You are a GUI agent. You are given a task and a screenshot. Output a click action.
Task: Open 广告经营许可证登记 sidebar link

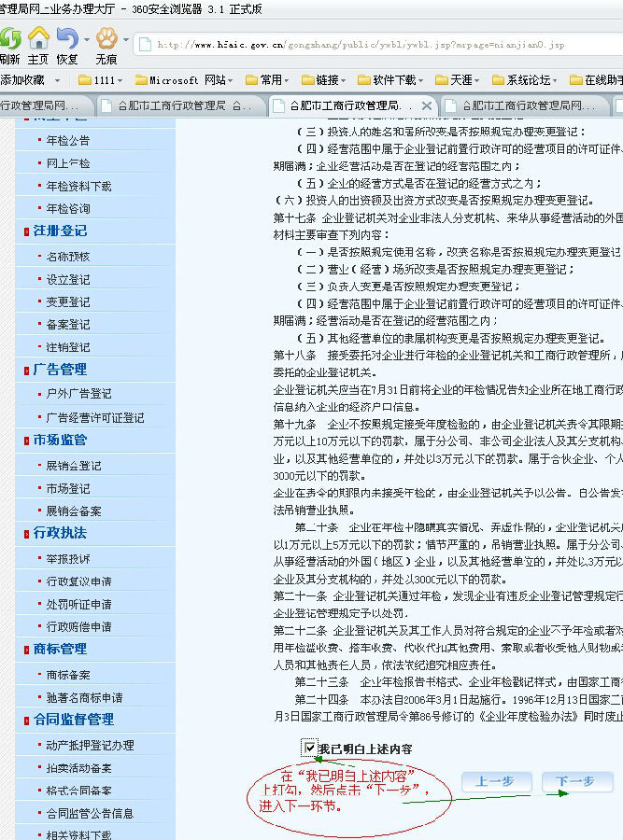95,418
